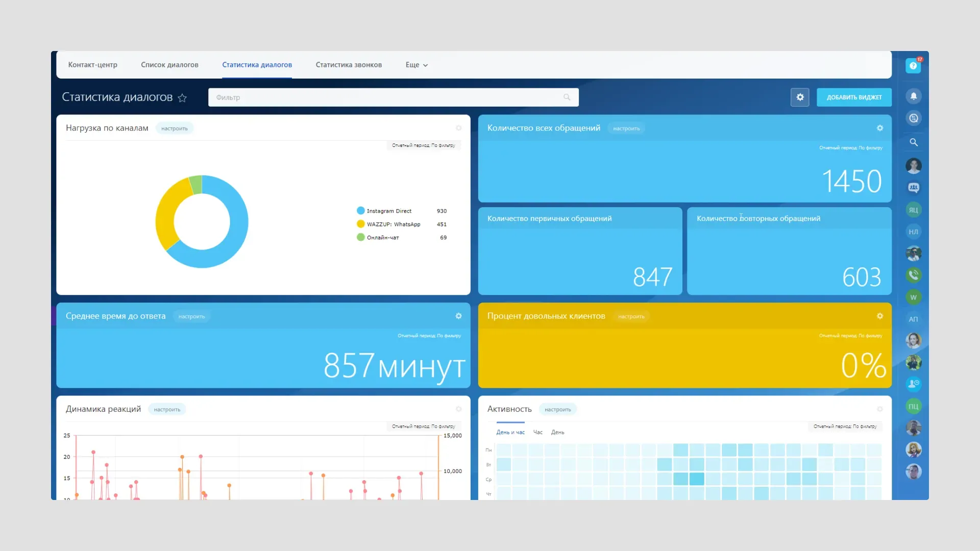This screenshot has width=980, height=551.
Task: Select Час view in Активность widget
Action: 537,432
